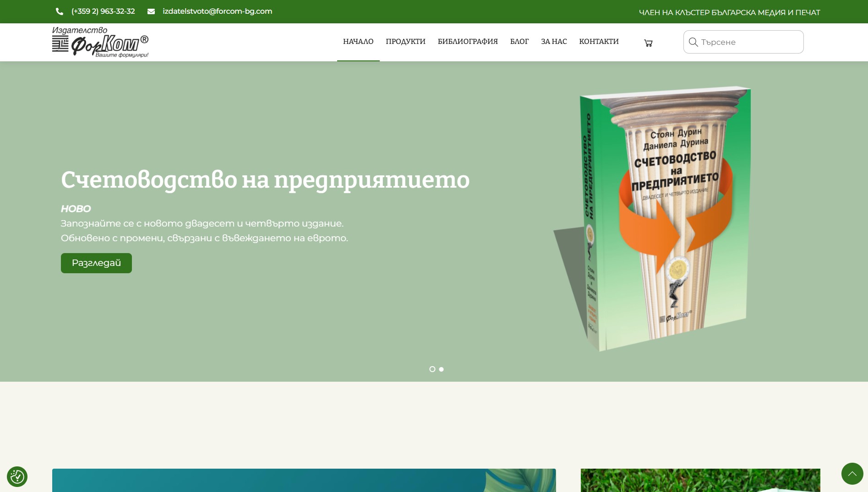Click the magnifier icon in search box
868x492 pixels.
693,42
